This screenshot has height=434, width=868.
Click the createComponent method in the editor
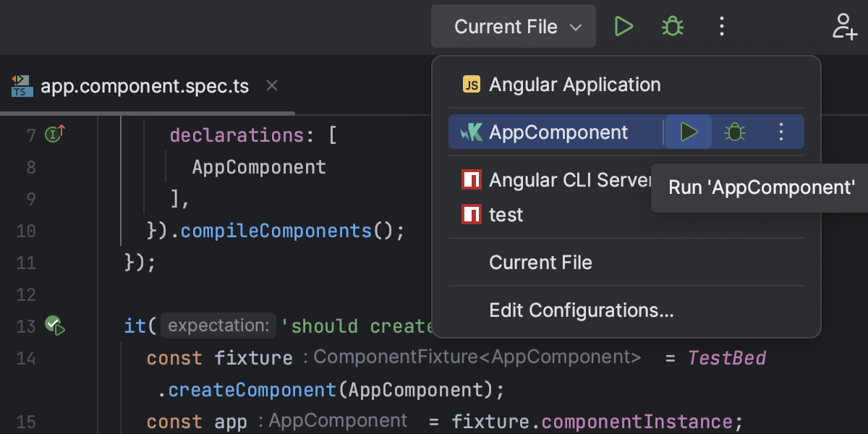(252, 390)
